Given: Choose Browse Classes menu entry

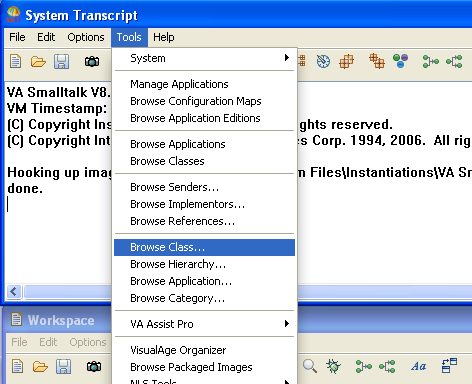Looking at the screenshot, I should point(204,161).
